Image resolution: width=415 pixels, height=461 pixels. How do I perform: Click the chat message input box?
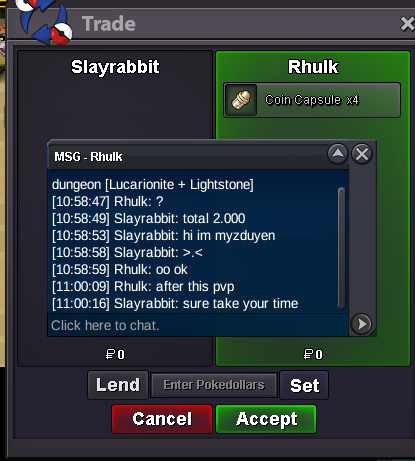click(x=198, y=325)
